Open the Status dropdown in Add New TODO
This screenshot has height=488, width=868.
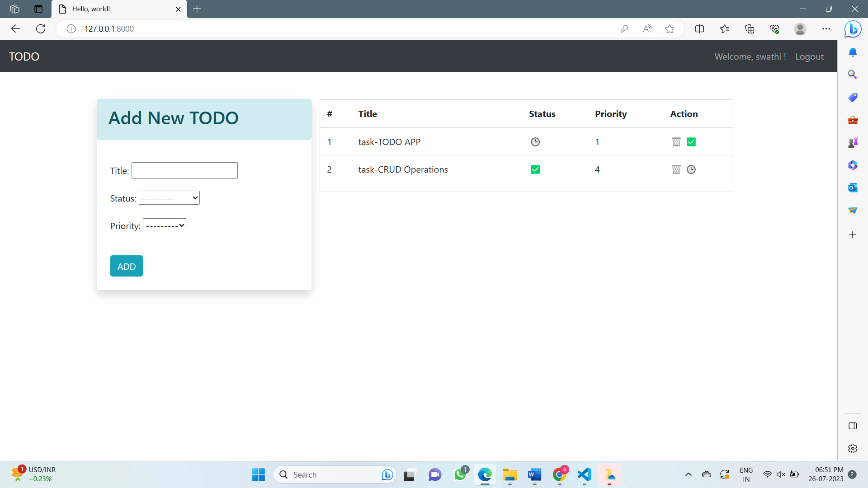tap(169, 197)
